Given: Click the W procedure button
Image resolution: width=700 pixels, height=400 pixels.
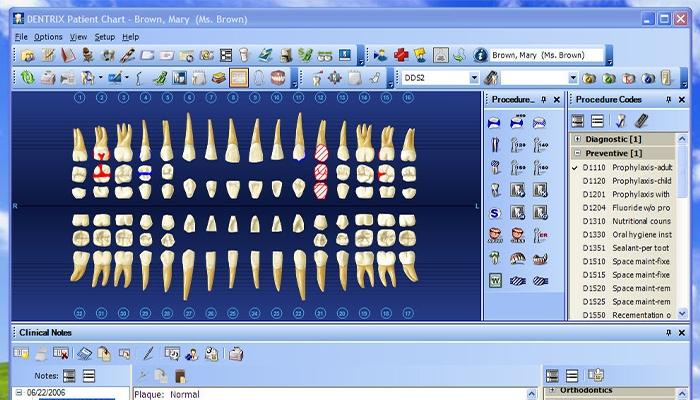Looking at the screenshot, I should [495, 280].
